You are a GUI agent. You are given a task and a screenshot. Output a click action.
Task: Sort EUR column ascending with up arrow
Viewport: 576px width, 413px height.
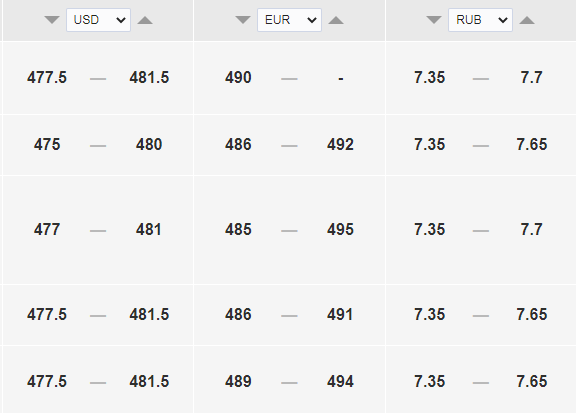(x=336, y=20)
